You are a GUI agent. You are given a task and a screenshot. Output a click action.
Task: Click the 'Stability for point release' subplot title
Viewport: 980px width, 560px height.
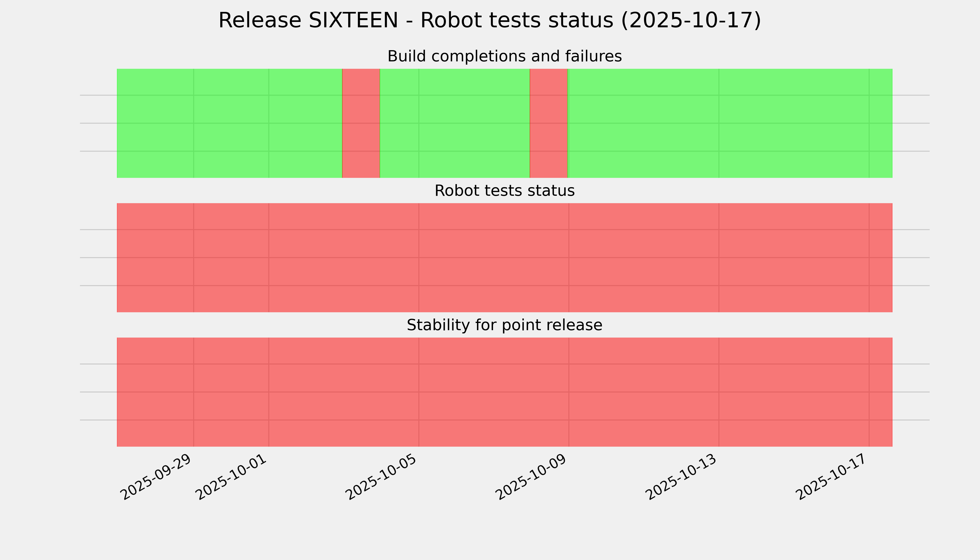click(x=504, y=325)
